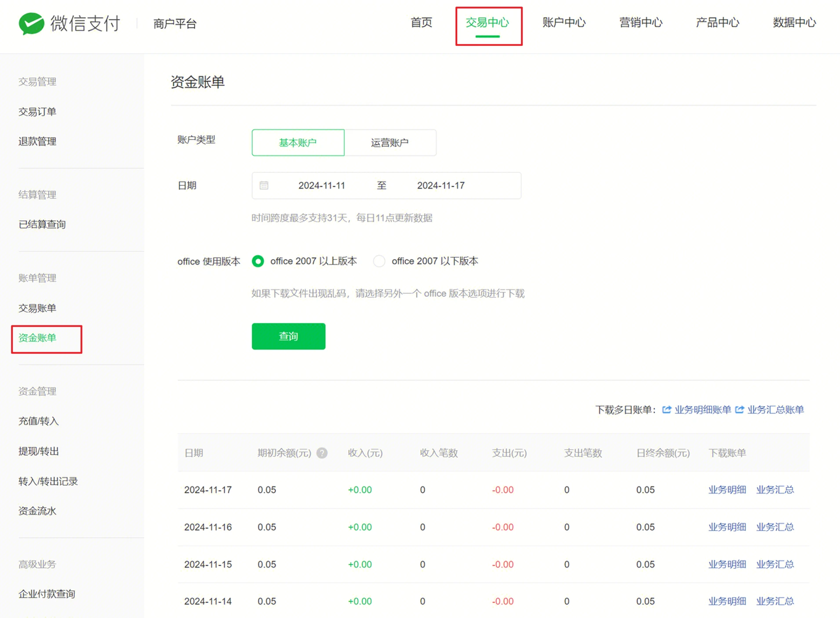Choose 运营账户 account type

coord(390,143)
